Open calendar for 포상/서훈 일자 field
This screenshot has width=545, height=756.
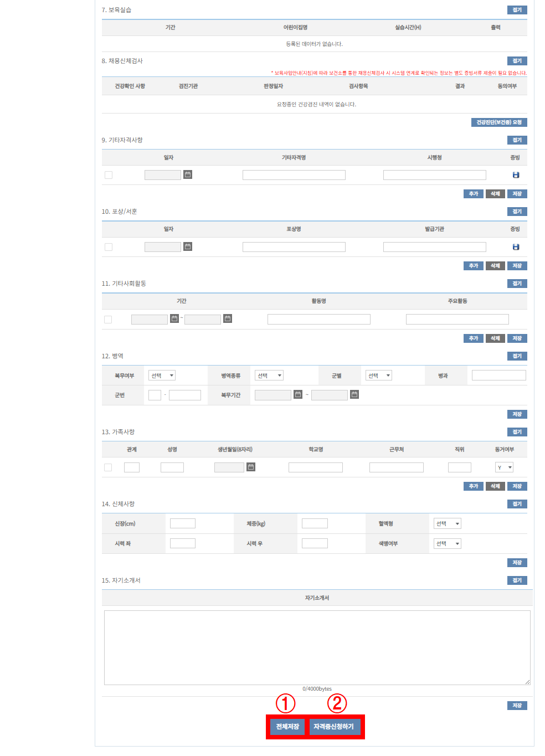188,246
